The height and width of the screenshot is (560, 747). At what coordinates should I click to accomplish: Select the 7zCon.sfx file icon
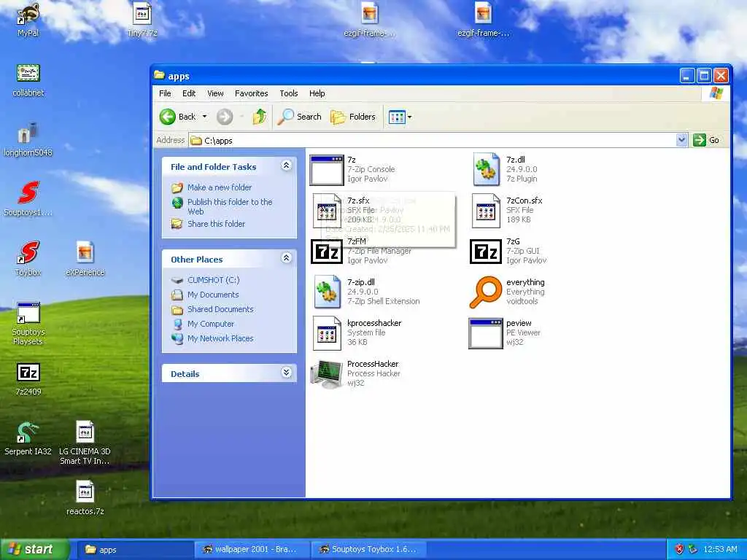coord(486,211)
